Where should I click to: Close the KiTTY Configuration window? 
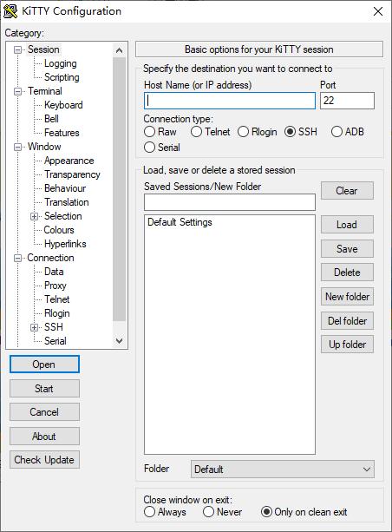click(378, 11)
